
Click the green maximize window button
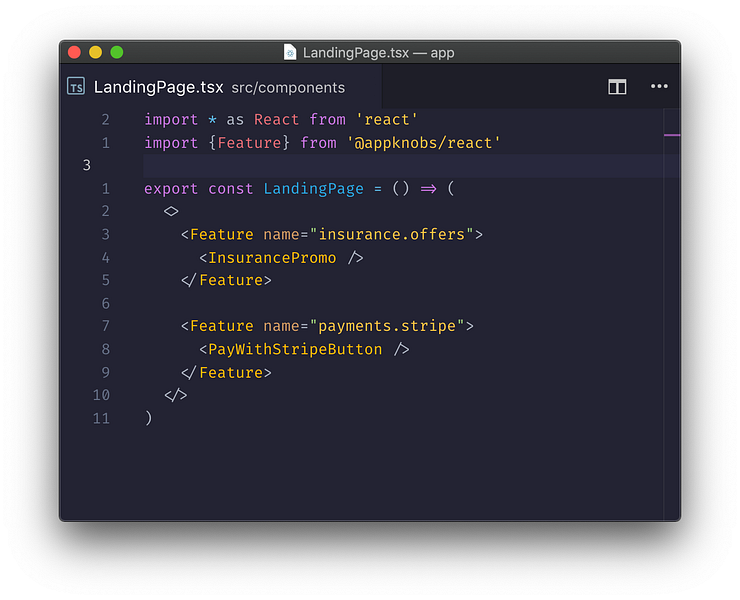[117, 52]
